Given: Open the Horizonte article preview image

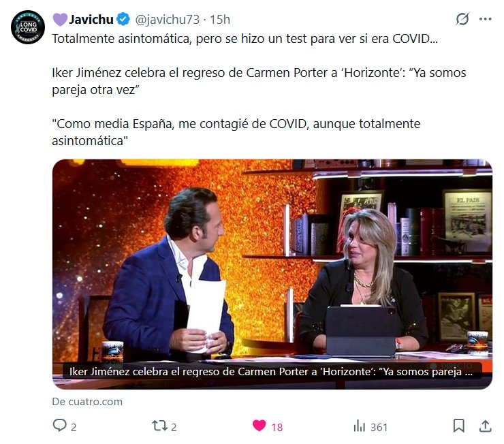Looking at the screenshot, I should click(x=272, y=274).
